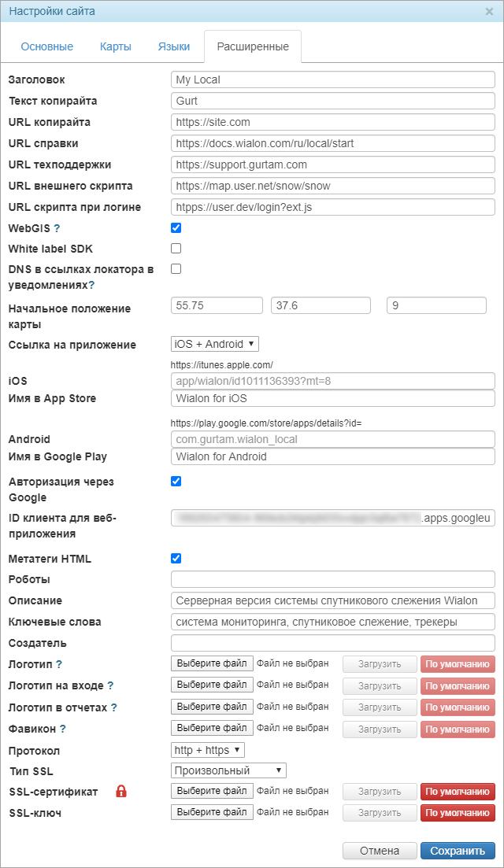The image size is (504, 868).
Task: Enable the White label SDK checkbox
Action: [x=176, y=249]
